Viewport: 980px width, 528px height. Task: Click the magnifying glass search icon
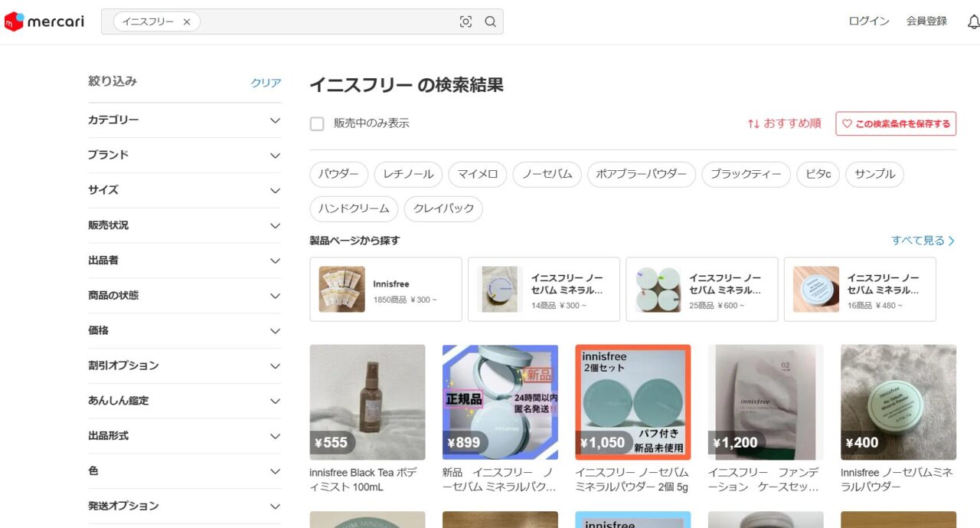click(491, 22)
